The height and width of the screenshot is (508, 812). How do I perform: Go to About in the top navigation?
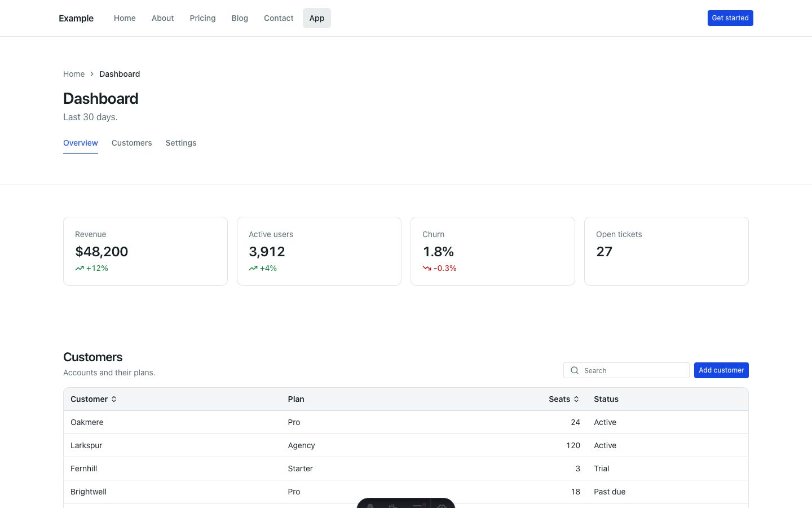pos(162,18)
